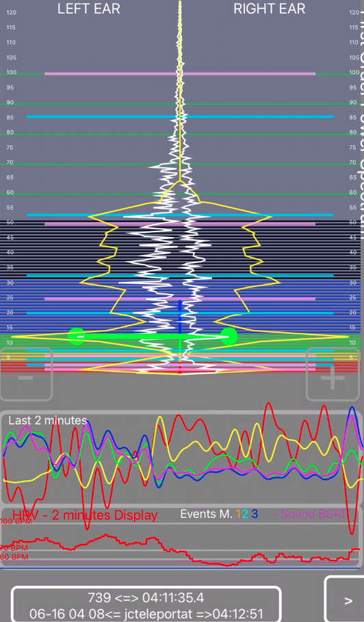Select the right green slider handle
Viewport: 364px width, 622px height.
[x=229, y=336]
